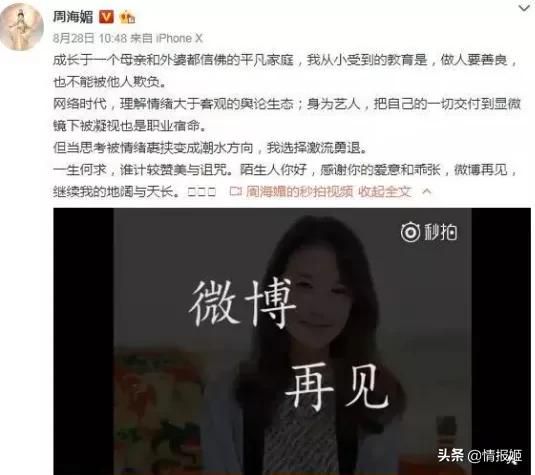The width and height of the screenshot is (535, 475).
Task: Click the 8月28日 10:48 timestamp
Action: click(90, 38)
